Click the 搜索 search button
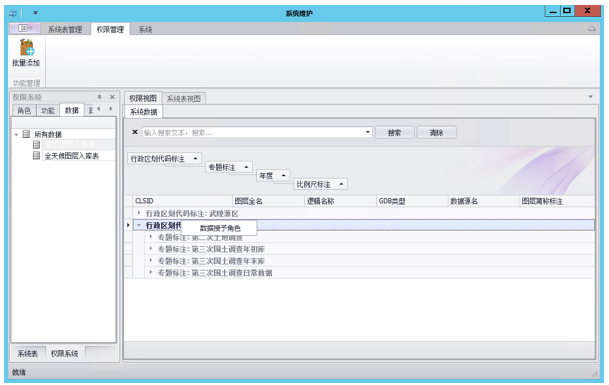 point(395,132)
